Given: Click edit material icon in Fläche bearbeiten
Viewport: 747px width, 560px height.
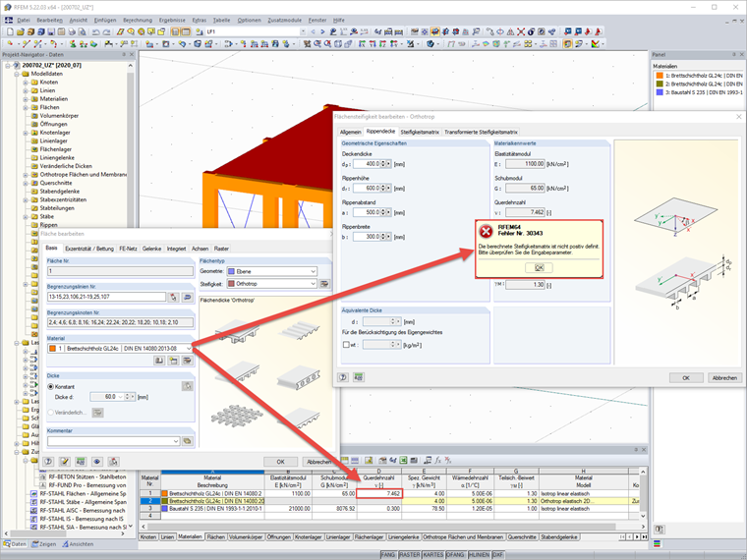Looking at the screenshot, I should 187,361.
